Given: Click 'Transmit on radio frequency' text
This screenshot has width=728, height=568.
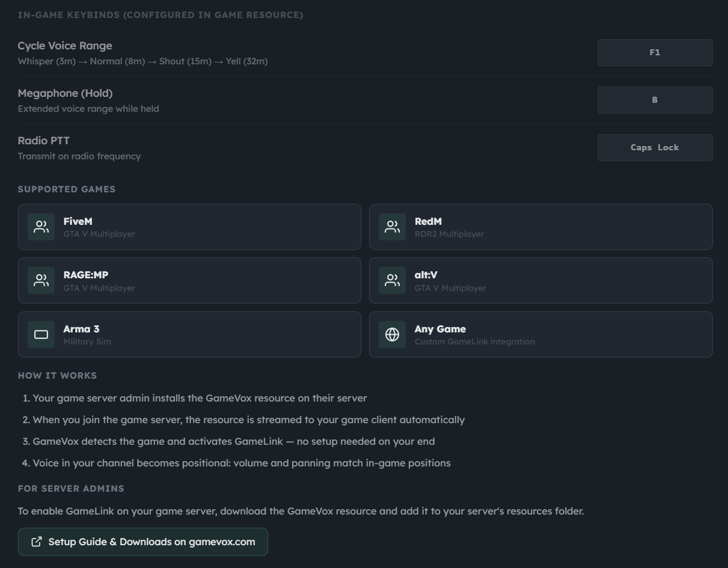Looking at the screenshot, I should coord(79,156).
